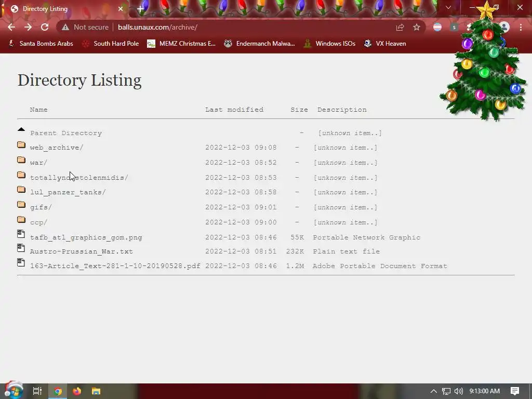This screenshot has height=399, width=532.
Task: Close the Directory Listing tab
Action: click(x=121, y=9)
